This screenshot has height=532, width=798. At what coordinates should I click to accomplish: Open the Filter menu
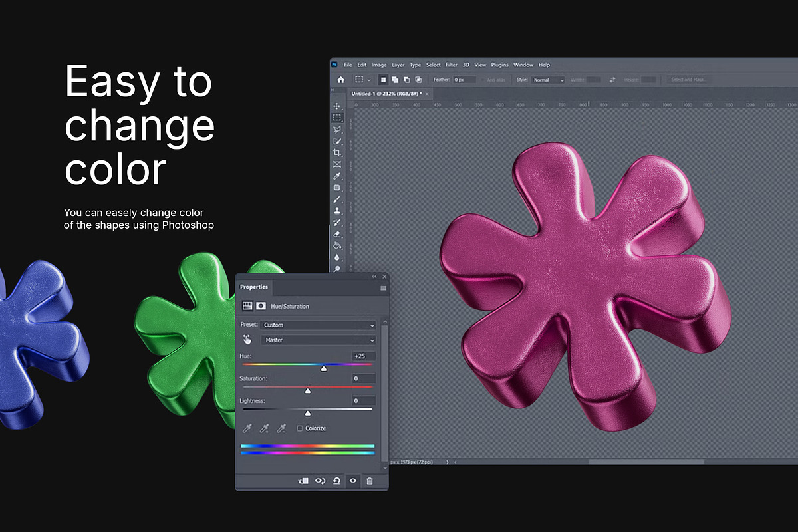(452, 65)
